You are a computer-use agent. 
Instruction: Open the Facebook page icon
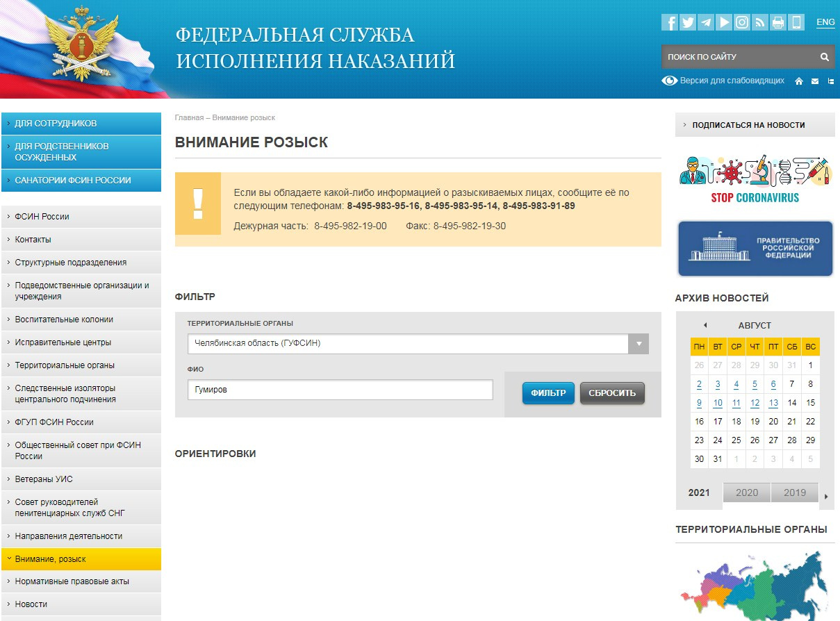[x=670, y=22]
